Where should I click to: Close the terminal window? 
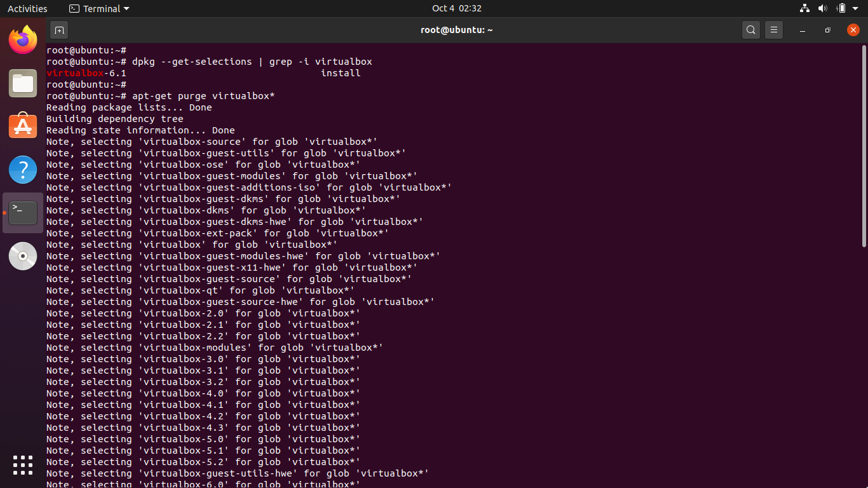853,30
